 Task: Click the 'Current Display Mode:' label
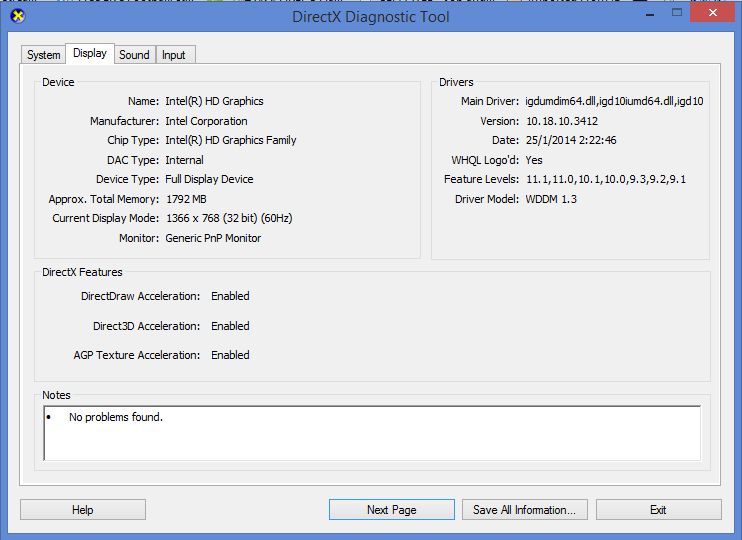click(x=106, y=218)
